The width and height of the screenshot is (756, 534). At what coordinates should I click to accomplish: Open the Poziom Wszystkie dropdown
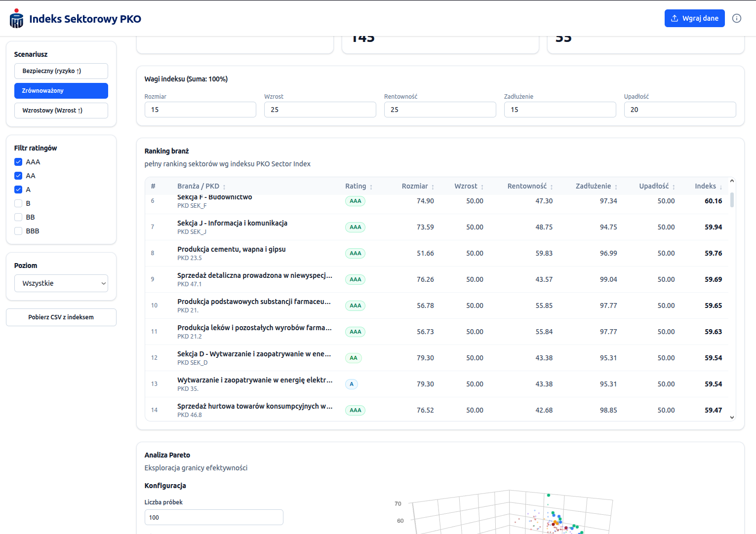61,283
